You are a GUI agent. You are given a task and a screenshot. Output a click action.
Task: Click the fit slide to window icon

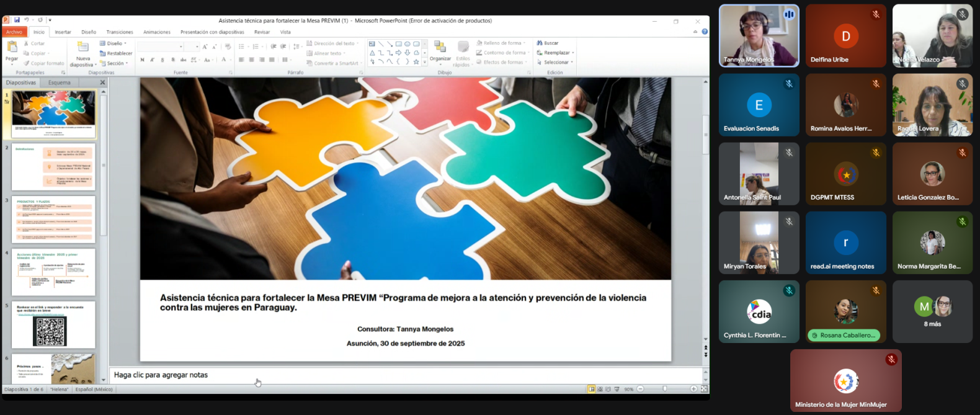[704, 389]
